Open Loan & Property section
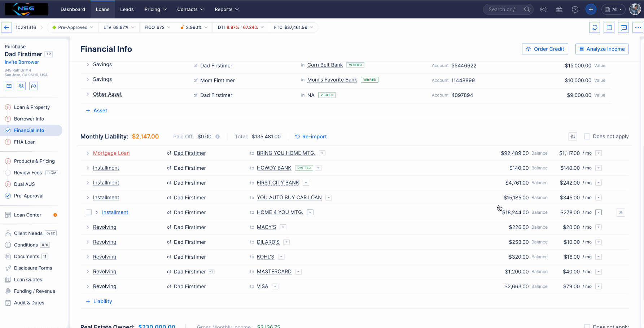 [32, 107]
